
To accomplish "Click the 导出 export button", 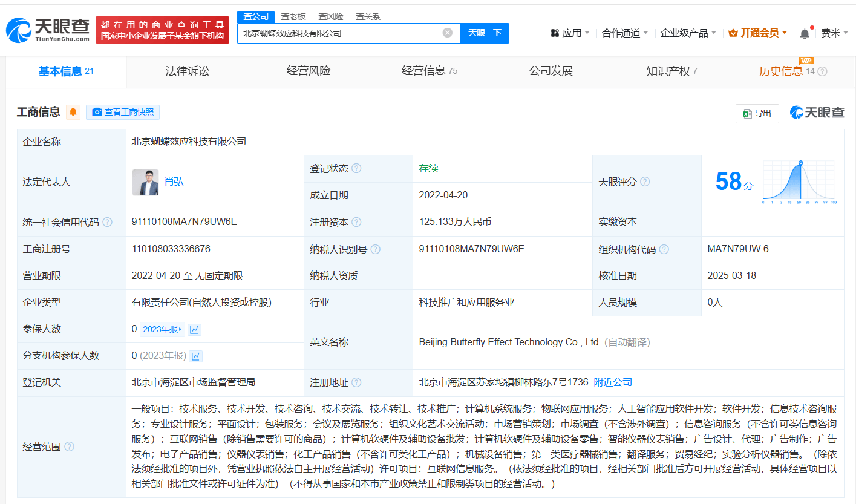I will [x=757, y=113].
